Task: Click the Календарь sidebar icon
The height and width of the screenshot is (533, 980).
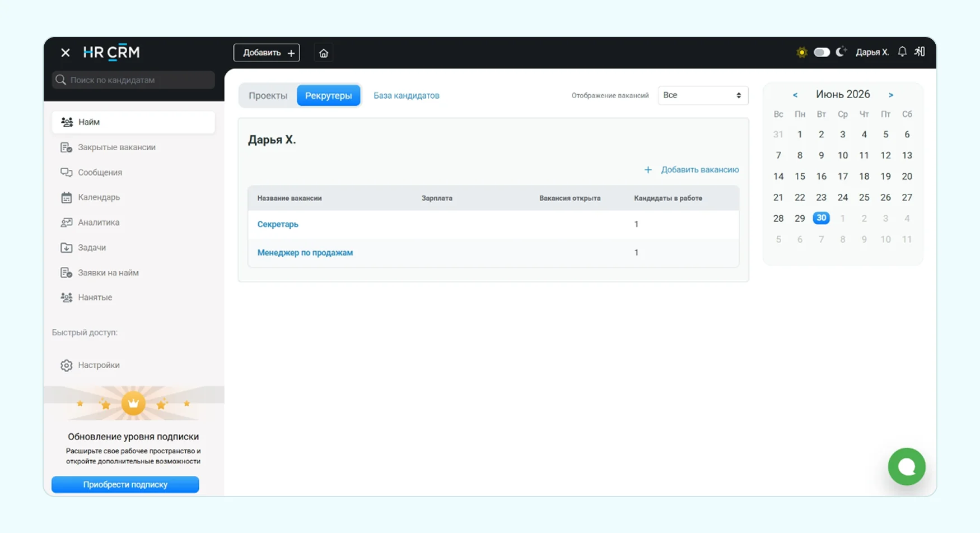Action: click(66, 197)
